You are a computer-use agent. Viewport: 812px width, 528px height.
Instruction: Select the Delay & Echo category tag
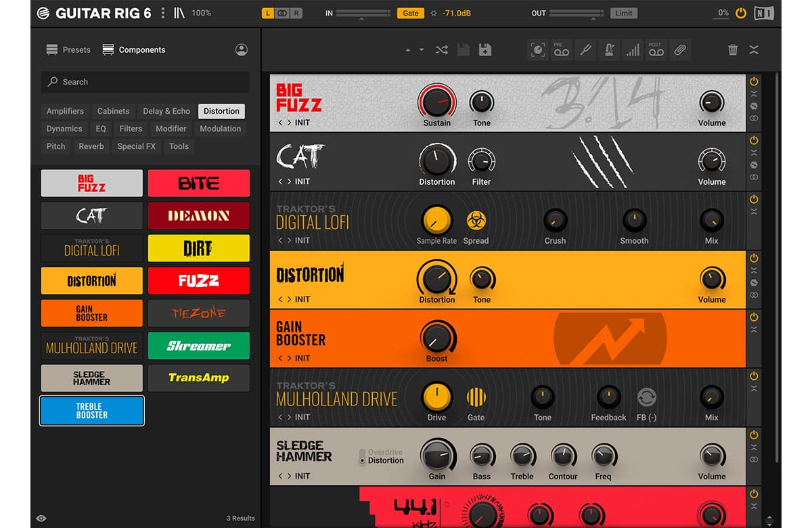click(x=166, y=111)
